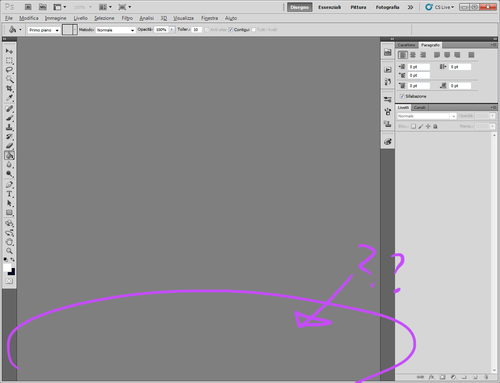Open the Metodo Normale dropdown
The width and height of the screenshot is (500, 383).
(115, 30)
